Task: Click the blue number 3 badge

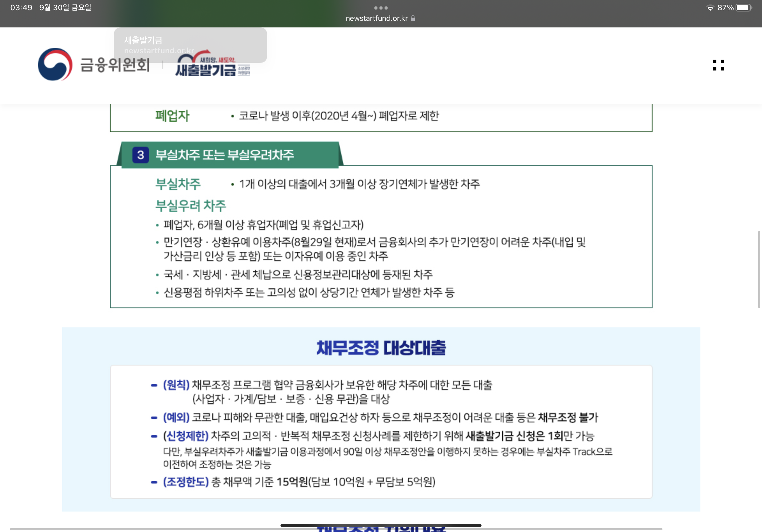Action: pyautogui.click(x=140, y=155)
